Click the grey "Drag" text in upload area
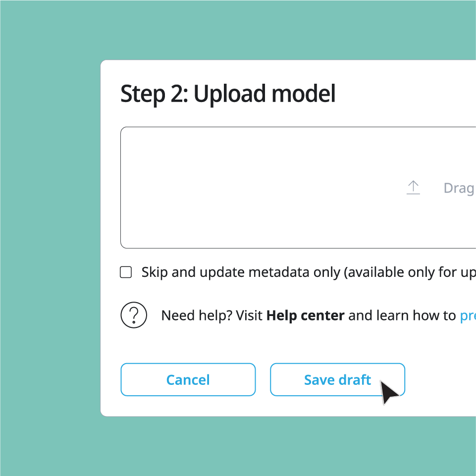Image resolution: width=476 pixels, height=476 pixels. (459, 188)
